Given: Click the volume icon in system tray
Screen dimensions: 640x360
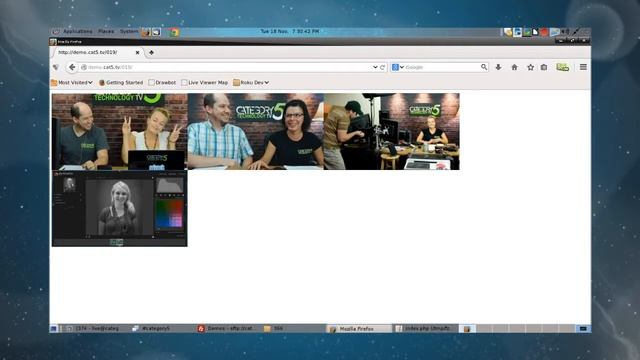Looking at the screenshot, I should pos(565,31).
